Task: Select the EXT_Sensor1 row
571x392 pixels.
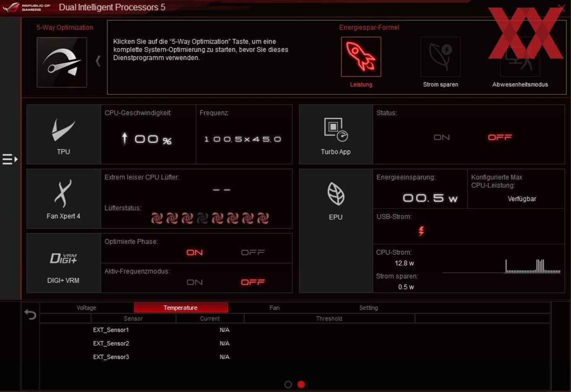Action: point(295,330)
